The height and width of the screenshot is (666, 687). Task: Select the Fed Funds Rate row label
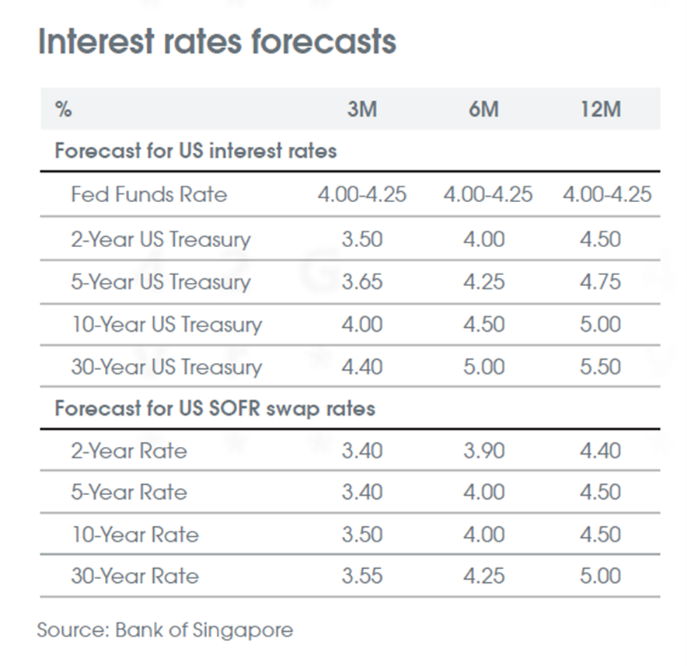pos(149,195)
